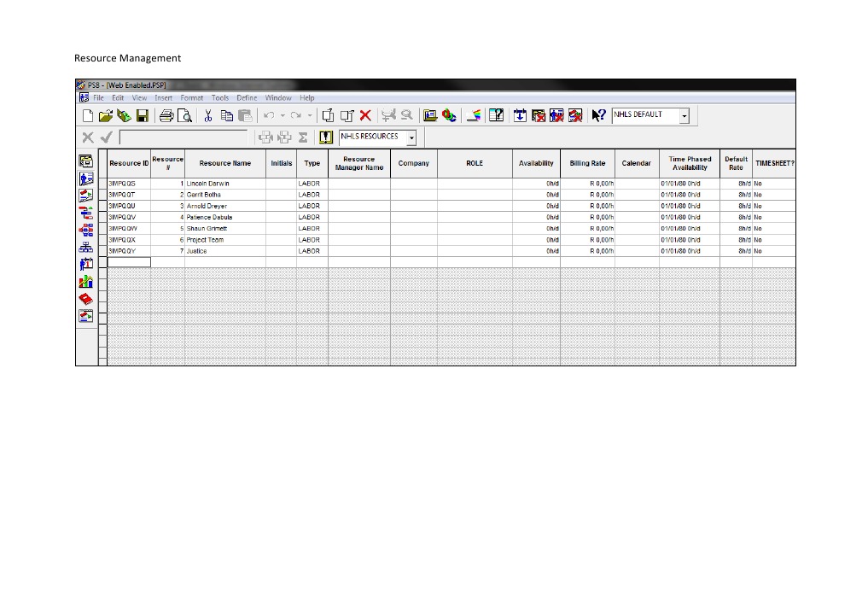Select the Gerrit Botha resource name cell
Image resolution: width=868 pixels, height=614 pixels.
(225, 195)
